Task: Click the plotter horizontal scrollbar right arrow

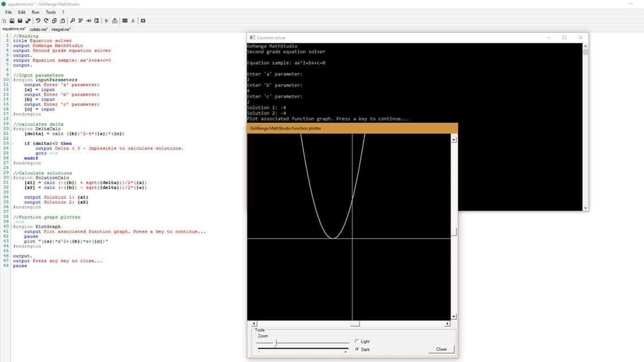Action: coord(447,324)
